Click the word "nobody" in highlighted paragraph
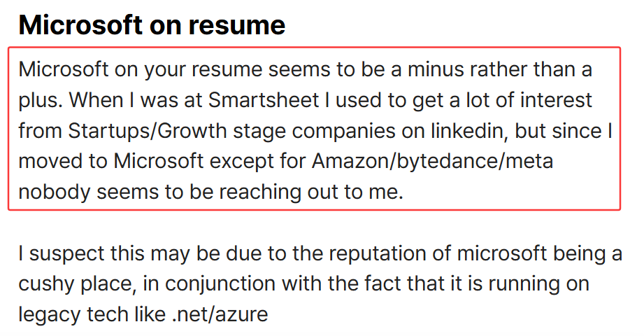The image size is (644, 336). point(55,192)
